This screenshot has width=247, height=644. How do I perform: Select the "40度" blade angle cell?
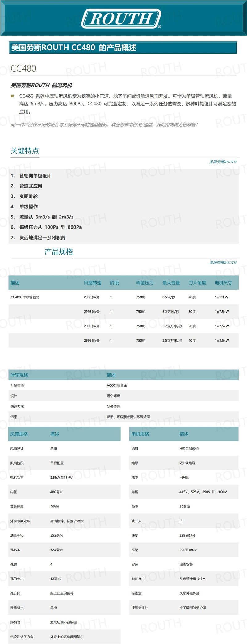[x=192, y=297]
